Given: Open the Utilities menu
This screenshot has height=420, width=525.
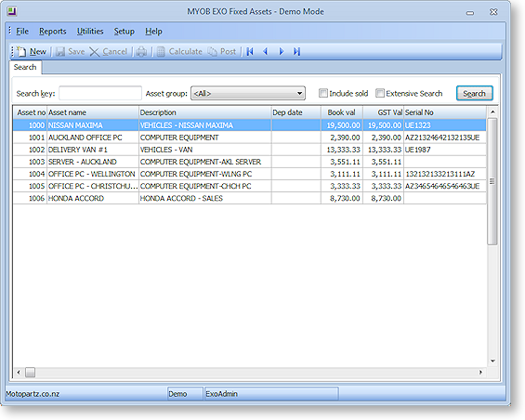Looking at the screenshot, I should (90, 32).
